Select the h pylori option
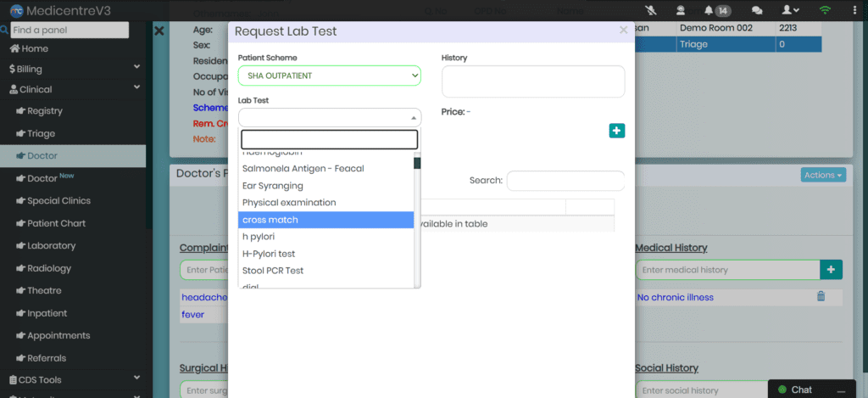This screenshot has height=398, width=868. pos(326,237)
